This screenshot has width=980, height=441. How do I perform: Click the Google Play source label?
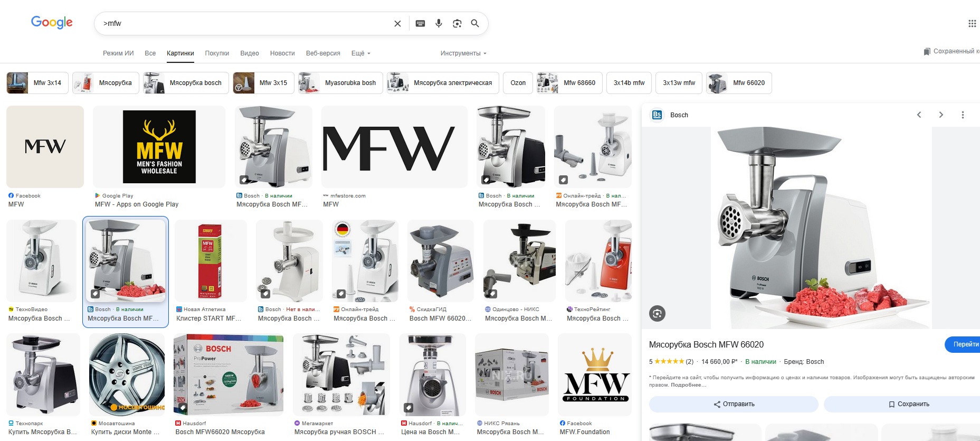tap(118, 196)
